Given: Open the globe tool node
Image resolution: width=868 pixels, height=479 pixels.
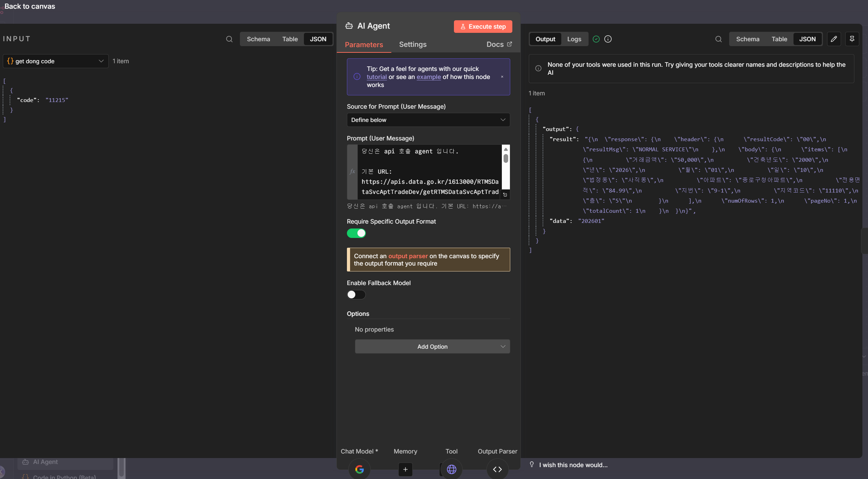Looking at the screenshot, I should coord(451,469).
